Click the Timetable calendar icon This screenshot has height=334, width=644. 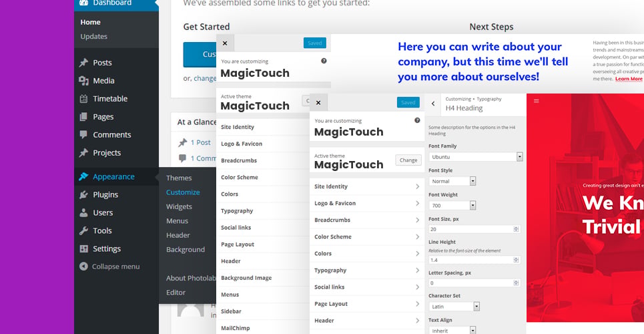[84, 99]
